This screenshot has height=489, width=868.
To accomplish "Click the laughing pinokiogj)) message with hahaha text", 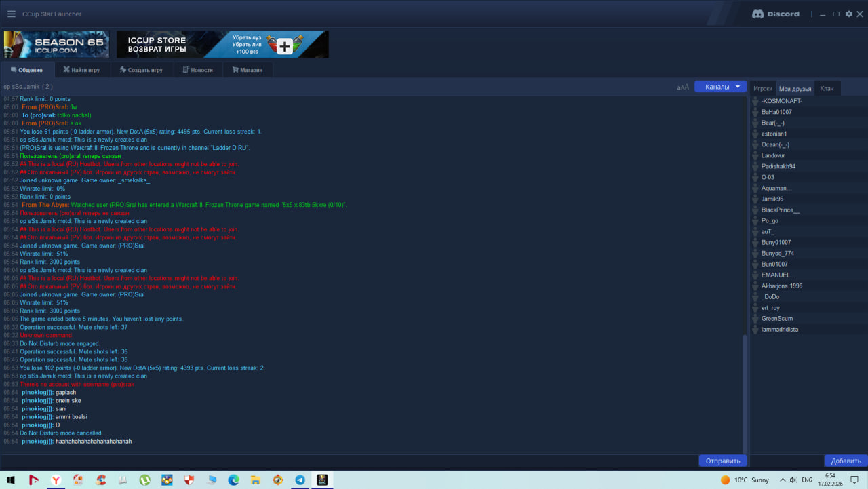I will click(x=94, y=442).
